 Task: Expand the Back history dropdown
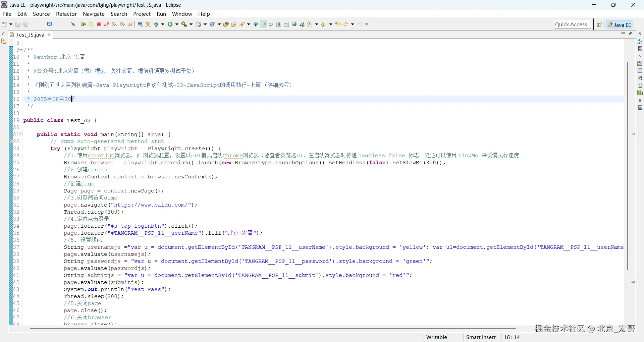coord(353,24)
